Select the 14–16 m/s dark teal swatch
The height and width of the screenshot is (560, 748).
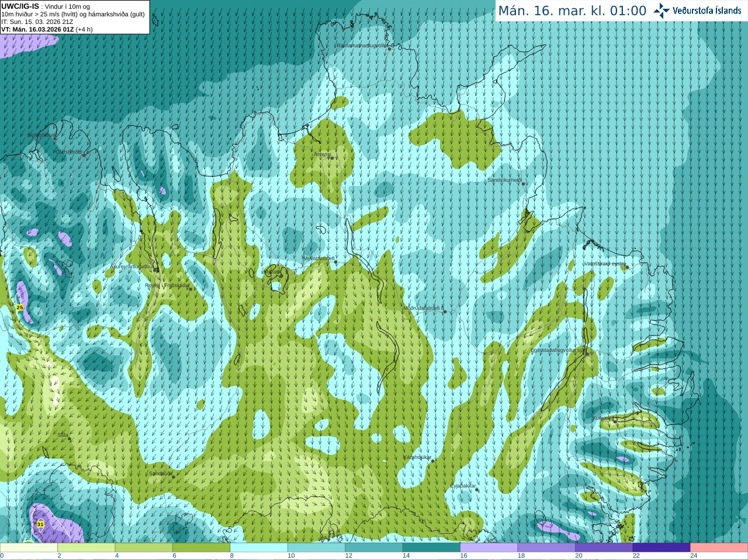point(432,548)
